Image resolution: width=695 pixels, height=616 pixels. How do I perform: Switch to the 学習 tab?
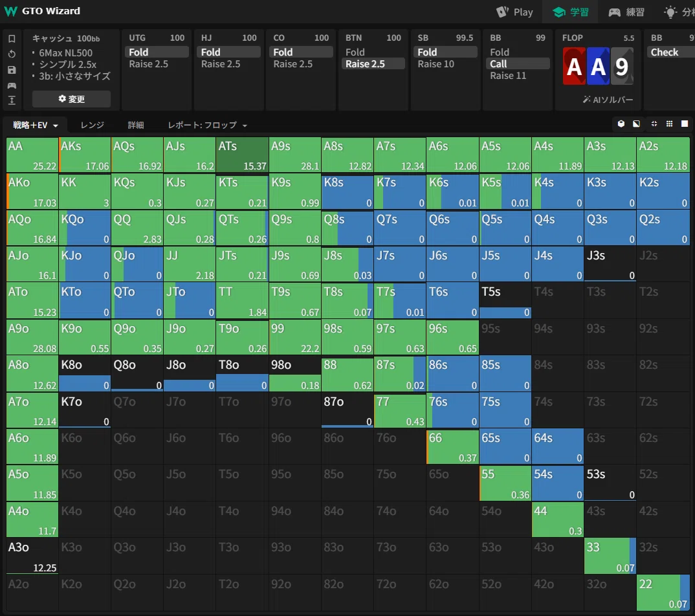(x=571, y=12)
